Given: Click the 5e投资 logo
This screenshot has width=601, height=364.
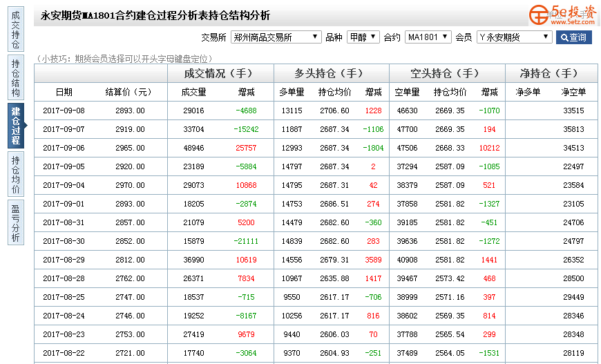Looking at the screenshot, I should pyautogui.click(x=562, y=15).
